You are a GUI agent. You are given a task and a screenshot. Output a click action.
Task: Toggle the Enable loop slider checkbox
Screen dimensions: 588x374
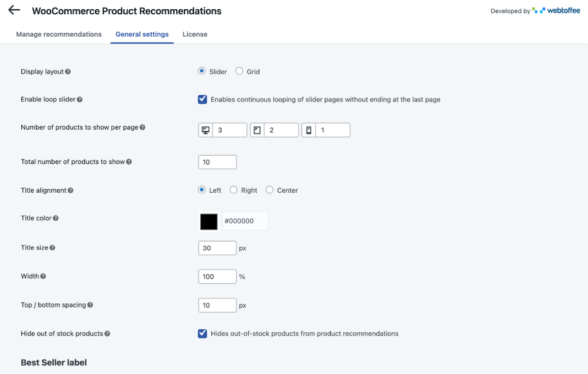[203, 99]
